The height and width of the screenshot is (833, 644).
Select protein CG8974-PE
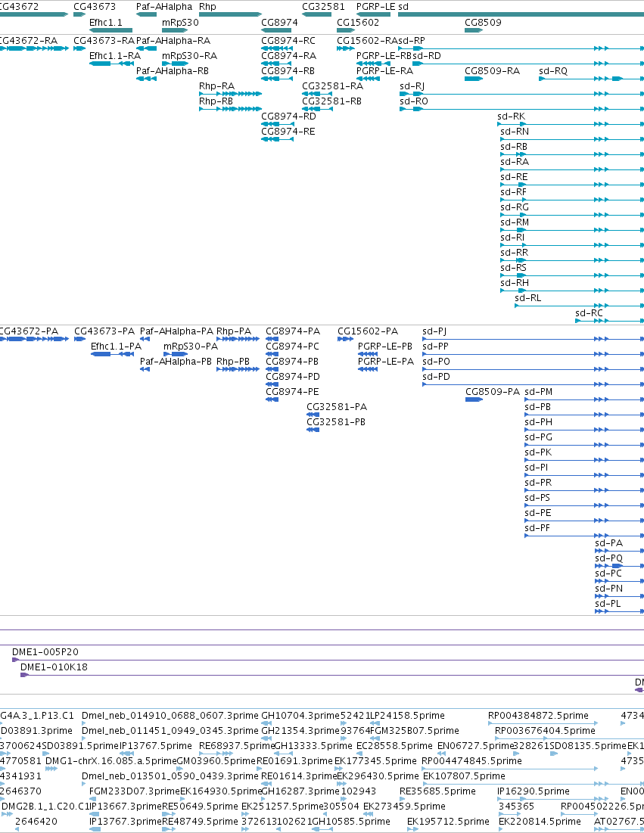(x=292, y=391)
